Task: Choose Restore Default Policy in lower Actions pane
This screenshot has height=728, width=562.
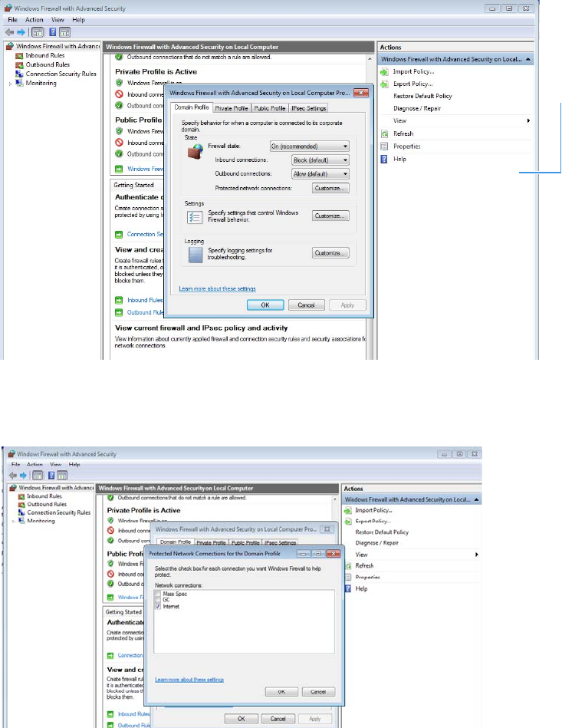Action: (x=382, y=532)
